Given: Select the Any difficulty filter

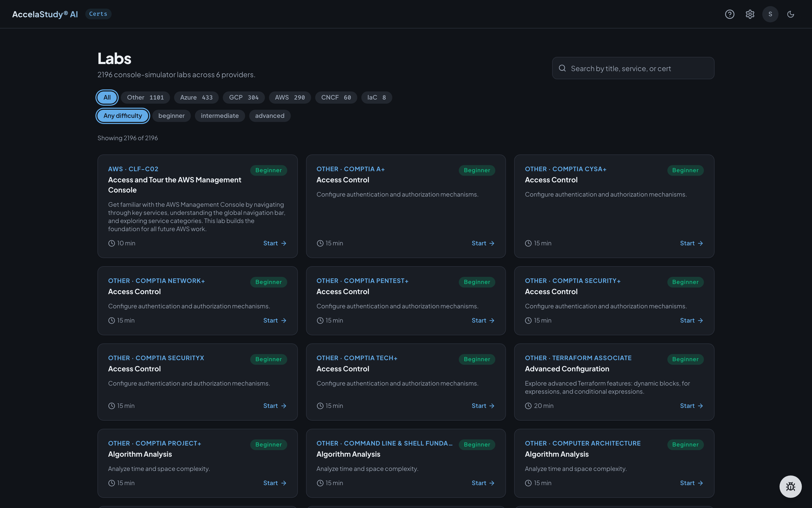Looking at the screenshot, I should coord(123,116).
